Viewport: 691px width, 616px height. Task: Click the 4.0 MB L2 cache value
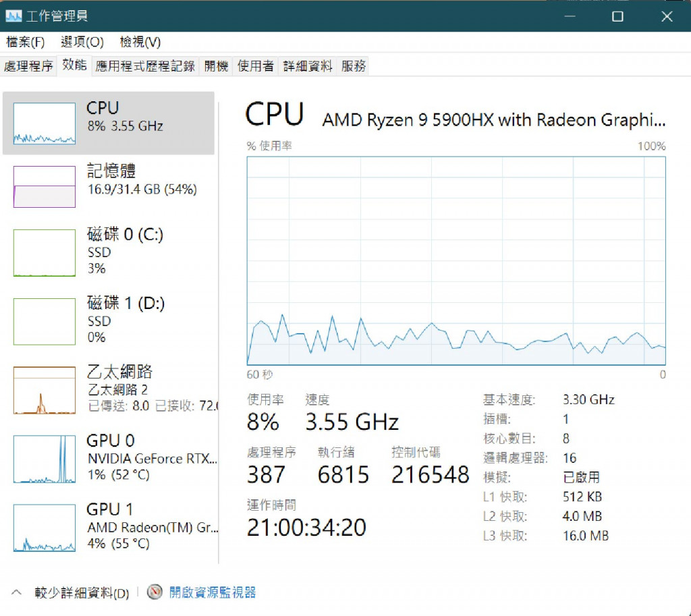582,516
